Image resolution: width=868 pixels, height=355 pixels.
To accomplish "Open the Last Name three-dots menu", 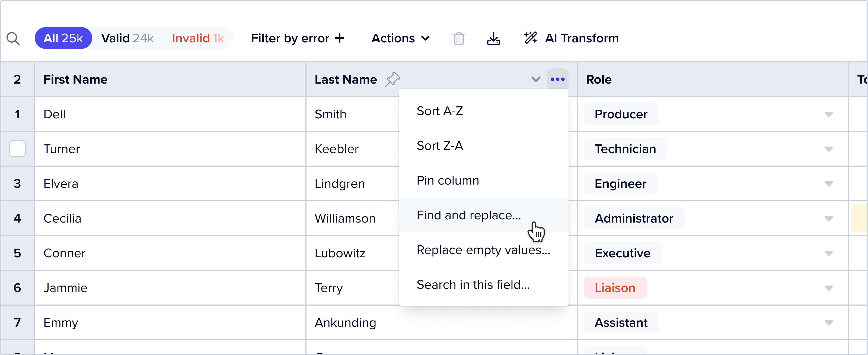I will click(557, 80).
